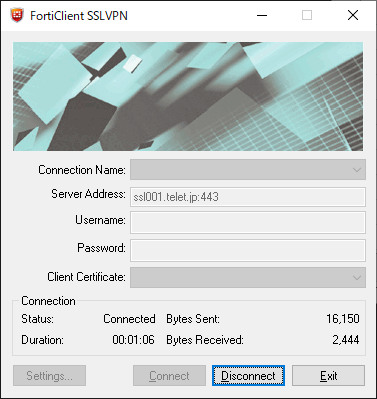The height and width of the screenshot is (399, 377).
Task: Click the 'Bytes Sent:' label
Action: click(x=193, y=319)
